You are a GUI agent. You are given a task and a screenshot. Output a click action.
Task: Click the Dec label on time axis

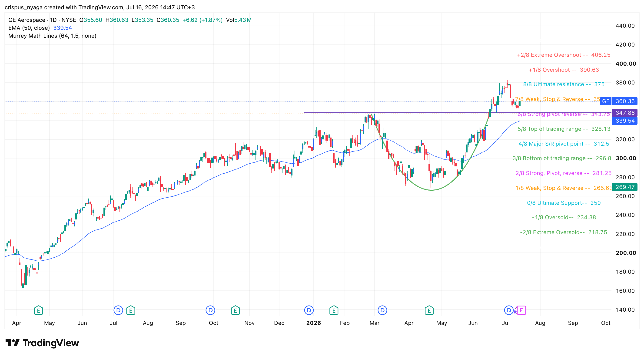click(279, 323)
